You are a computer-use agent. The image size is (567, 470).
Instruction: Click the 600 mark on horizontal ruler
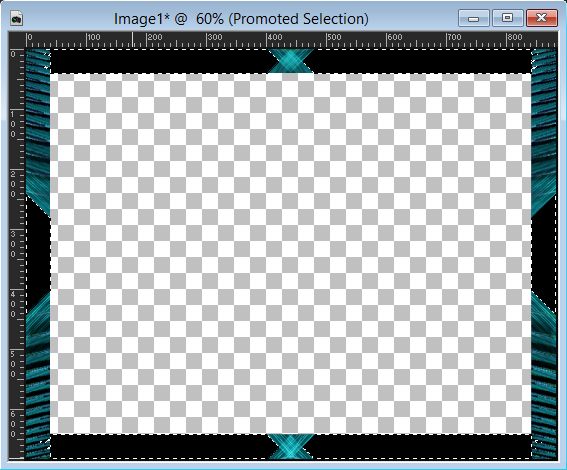tap(395, 37)
